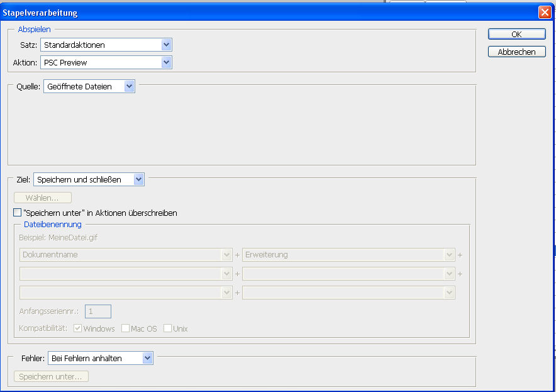Toggle the Windows compatibility checkbox
The width and height of the screenshot is (556, 392).
77,328
